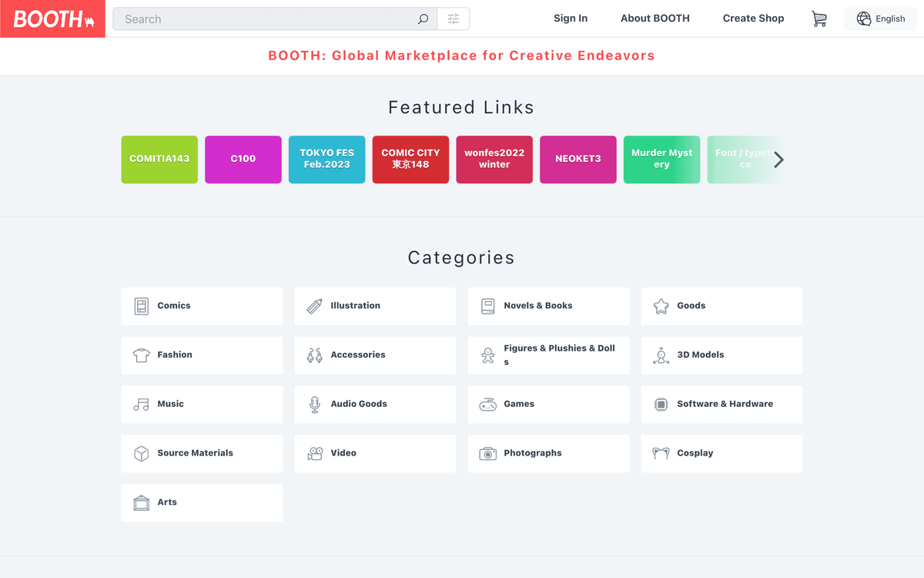
Task: Click the Video camera icon
Action: click(315, 454)
